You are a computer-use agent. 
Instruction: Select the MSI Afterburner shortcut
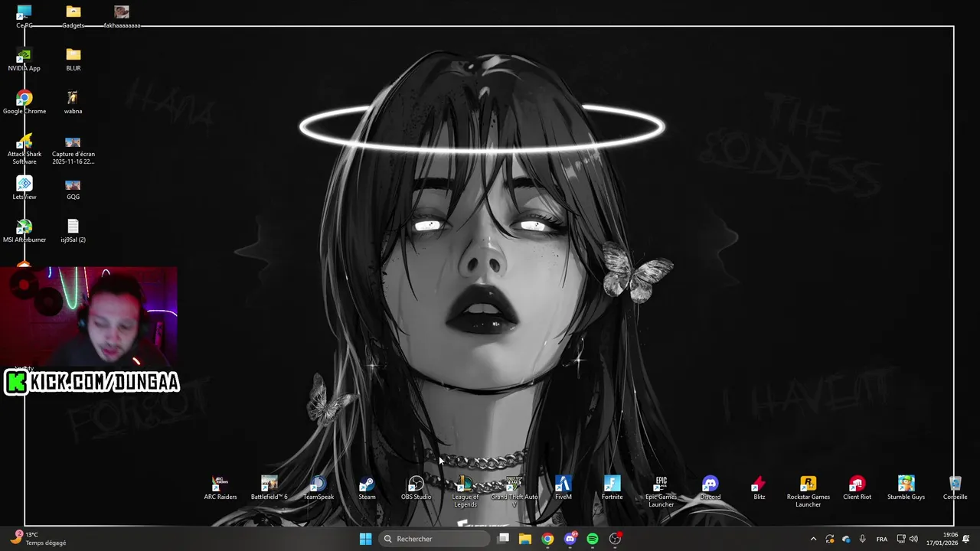[24, 231]
